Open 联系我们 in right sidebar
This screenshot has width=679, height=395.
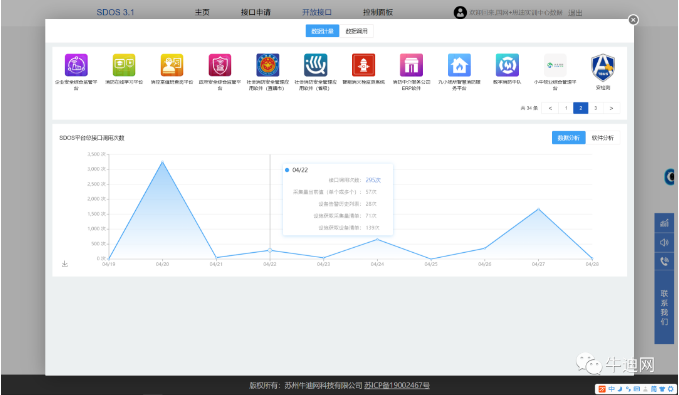point(664,308)
